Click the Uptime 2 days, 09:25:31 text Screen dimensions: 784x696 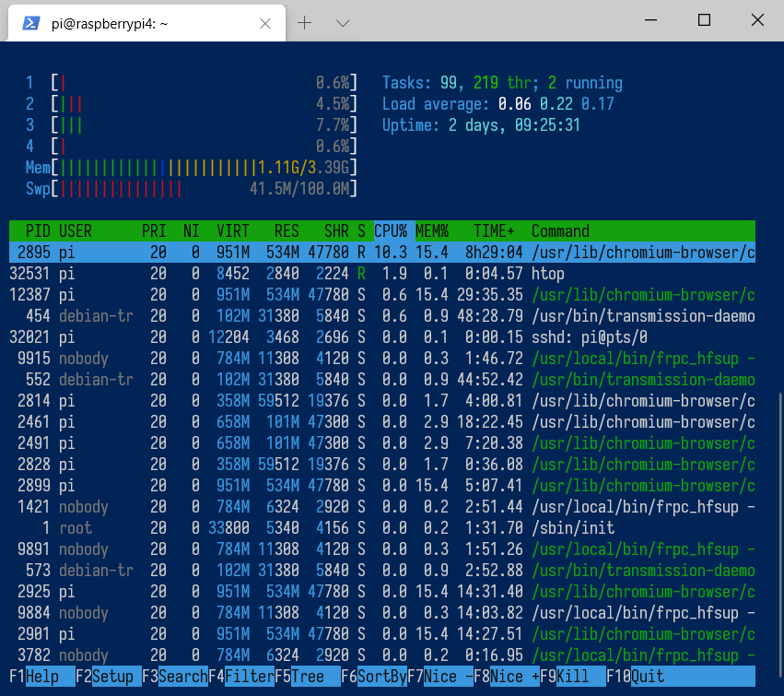pos(481,125)
